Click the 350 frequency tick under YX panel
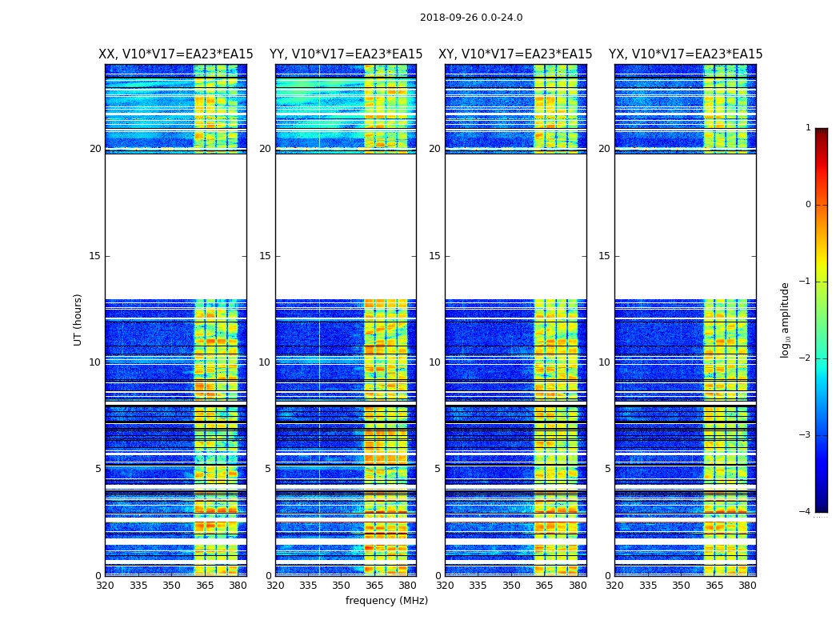The image size is (840, 640). (680, 586)
